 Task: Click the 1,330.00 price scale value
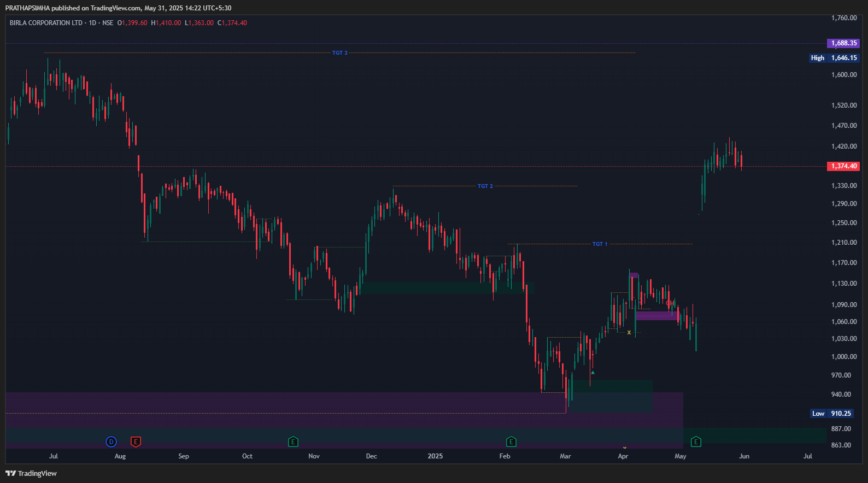coord(844,186)
